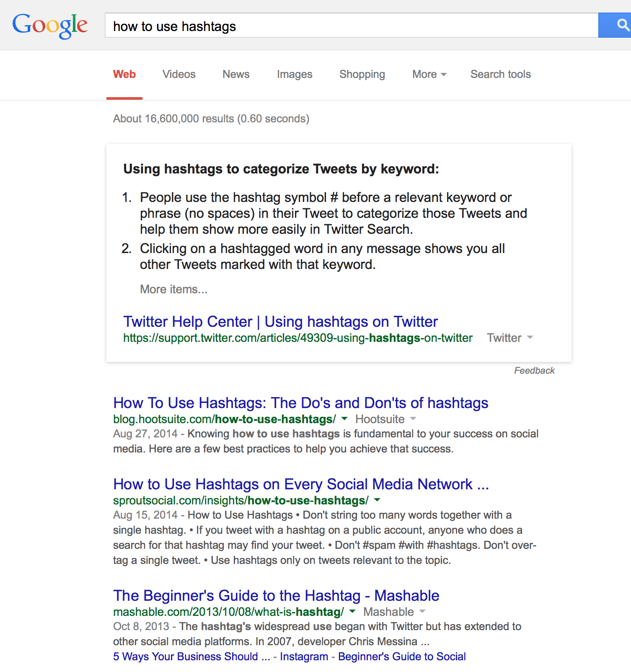Click the 'Aug 27, 2014' Hootsuite result description
Viewport: 631px width, 672px height.
coord(326,441)
